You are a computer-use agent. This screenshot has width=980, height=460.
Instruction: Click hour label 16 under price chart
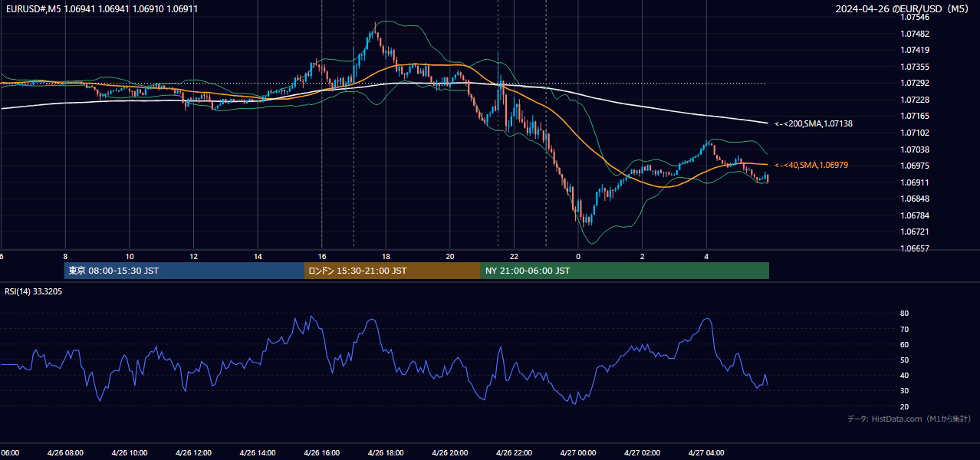(322, 256)
